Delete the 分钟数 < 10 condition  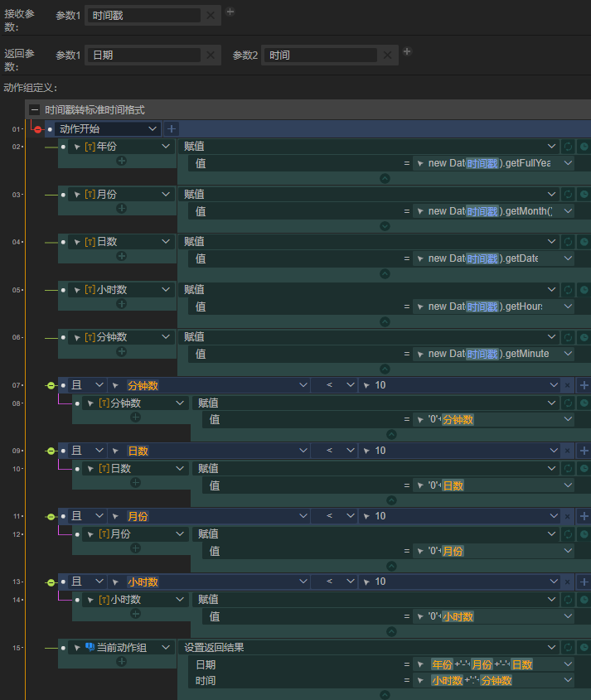[567, 385]
